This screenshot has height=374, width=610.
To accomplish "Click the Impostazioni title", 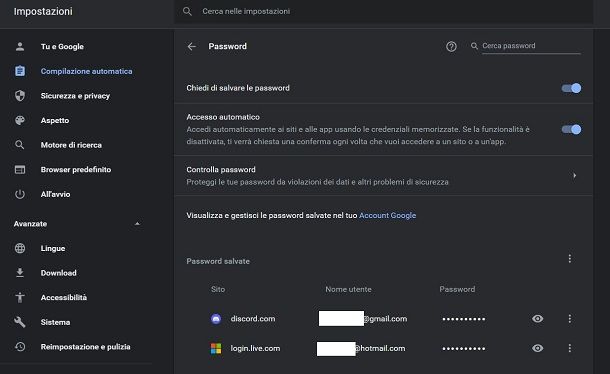I will [x=43, y=12].
